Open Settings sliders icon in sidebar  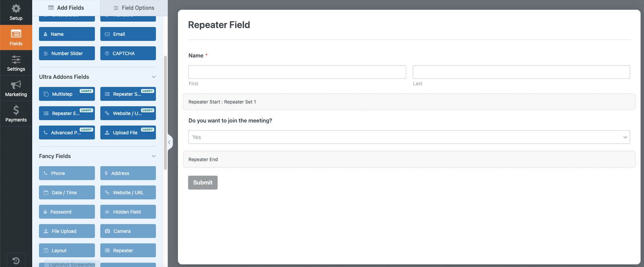(x=16, y=60)
